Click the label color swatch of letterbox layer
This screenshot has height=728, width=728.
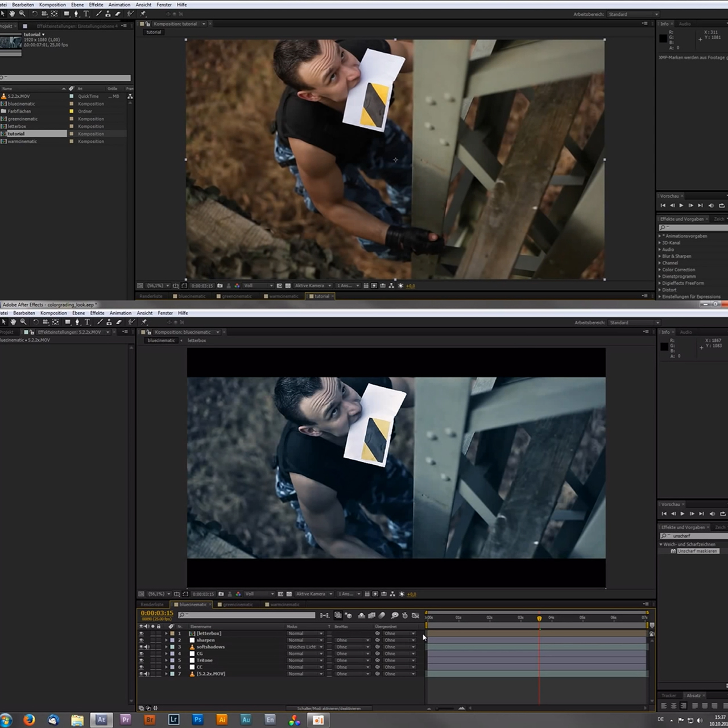tap(172, 633)
